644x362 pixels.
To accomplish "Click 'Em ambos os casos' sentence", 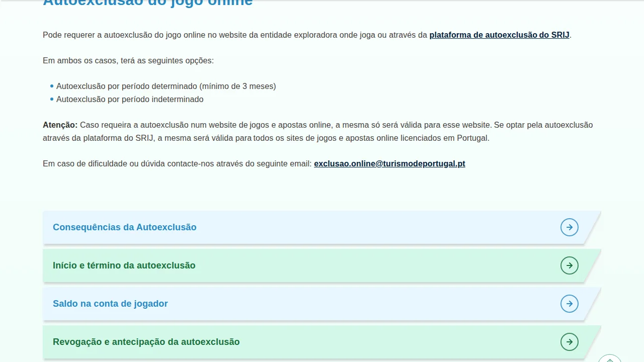I will coord(128,60).
